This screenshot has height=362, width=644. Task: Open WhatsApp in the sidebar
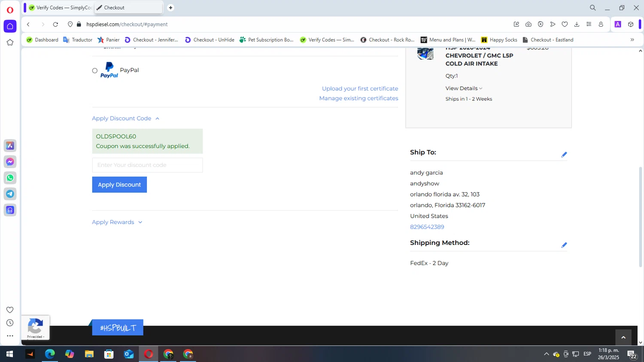(10, 178)
